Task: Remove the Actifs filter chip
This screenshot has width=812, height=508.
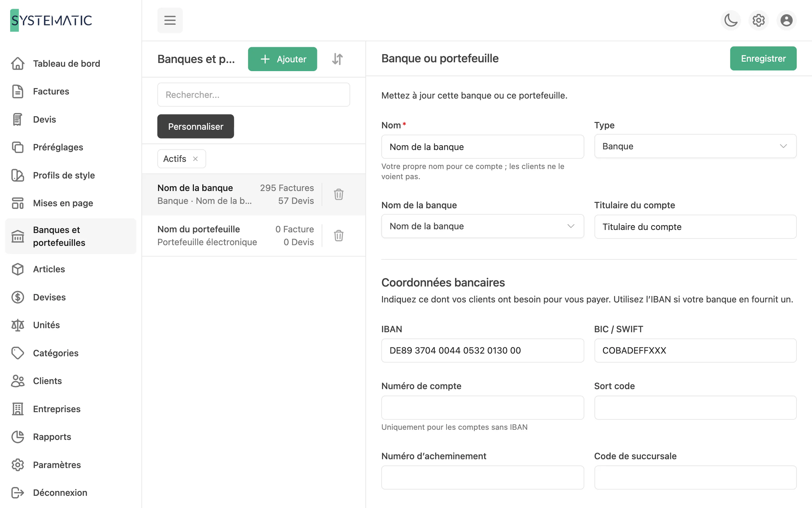Action: (x=196, y=159)
